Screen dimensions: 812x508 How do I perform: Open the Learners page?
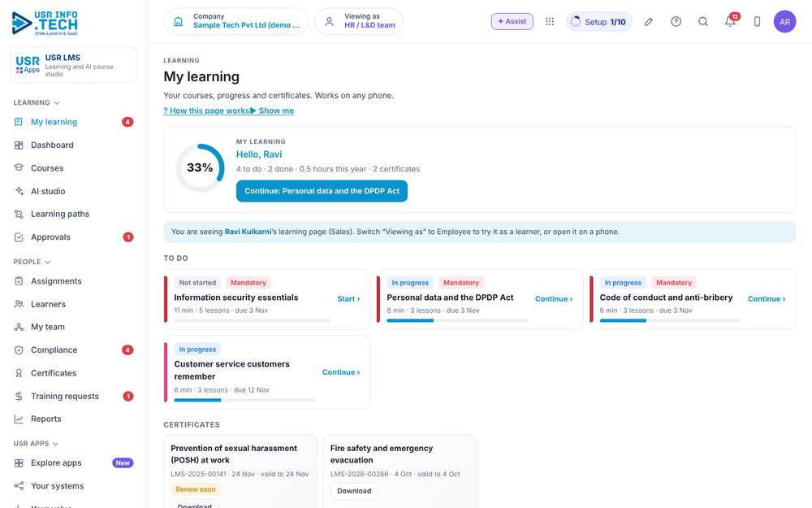(x=73, y=304)
